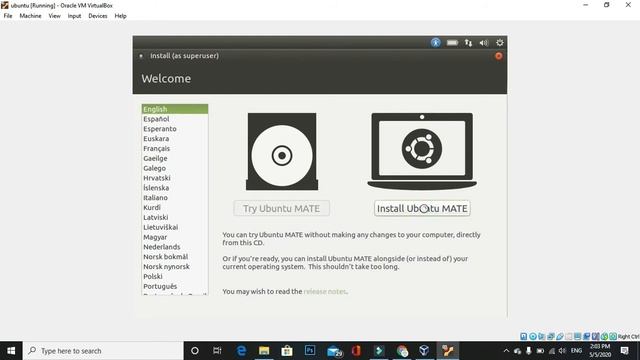
Task: Select Galego in the language list
Action: tap(175, 168)
